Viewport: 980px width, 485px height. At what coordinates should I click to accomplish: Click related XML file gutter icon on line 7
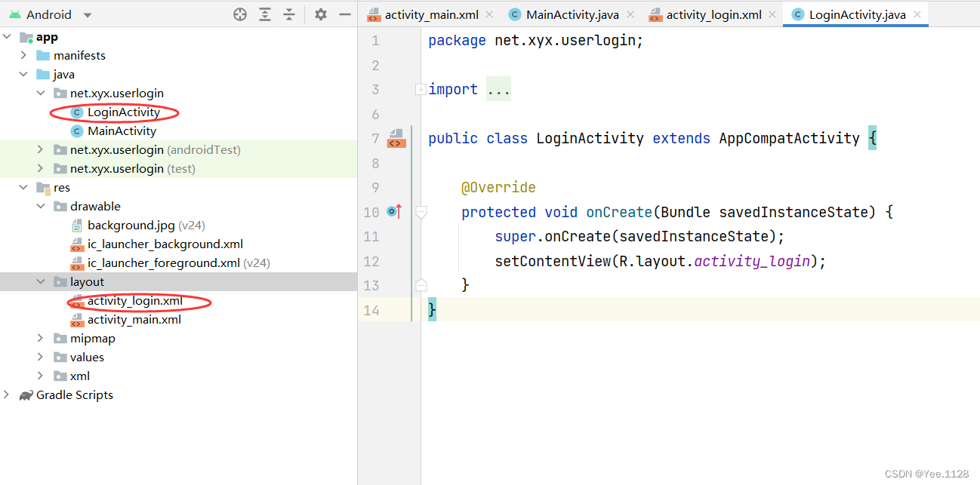click(x=396, y=138)
